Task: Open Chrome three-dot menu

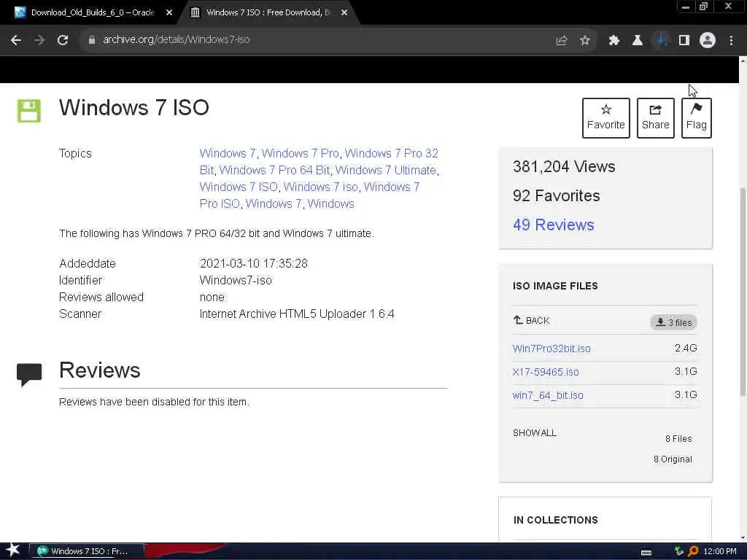Action: tap(731, 41)
